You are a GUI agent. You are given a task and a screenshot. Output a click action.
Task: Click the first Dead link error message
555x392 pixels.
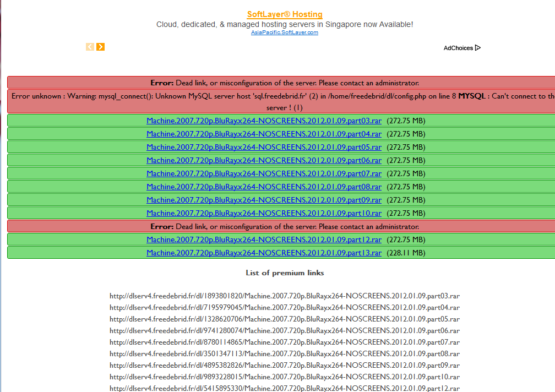point(285,83)
